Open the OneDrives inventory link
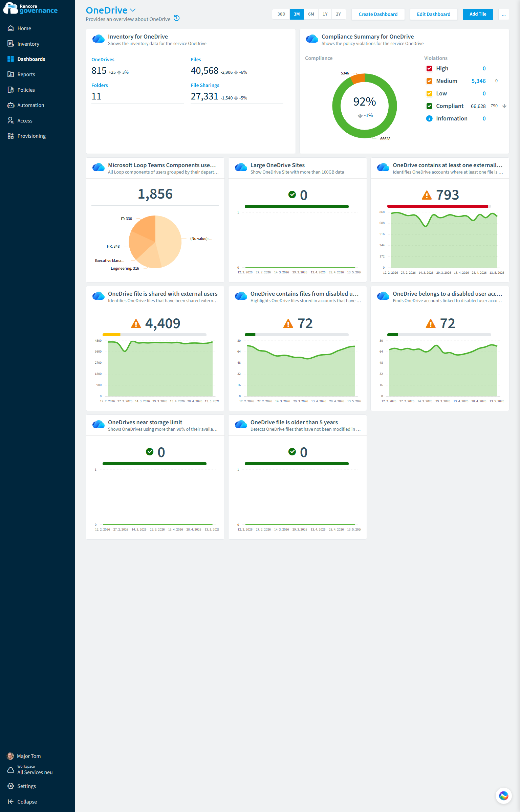Screen dimensions: 520x812 click(103, 60)
